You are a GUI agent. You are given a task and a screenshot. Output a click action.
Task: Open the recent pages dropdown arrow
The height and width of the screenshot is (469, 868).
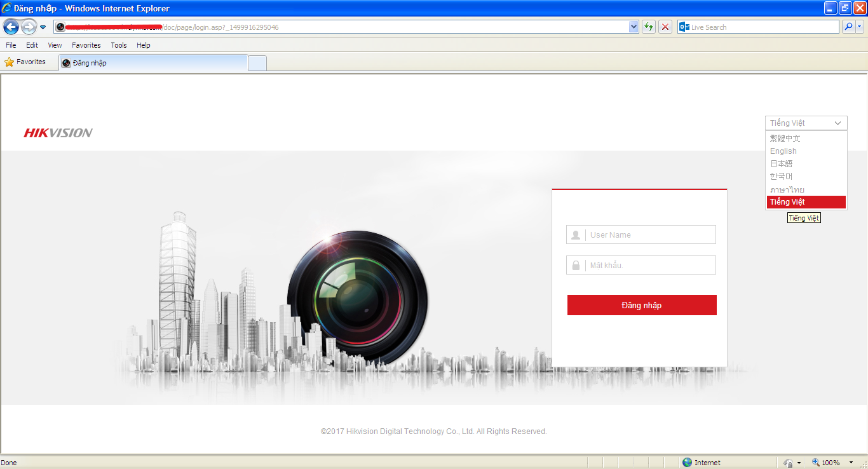point(43,27)
